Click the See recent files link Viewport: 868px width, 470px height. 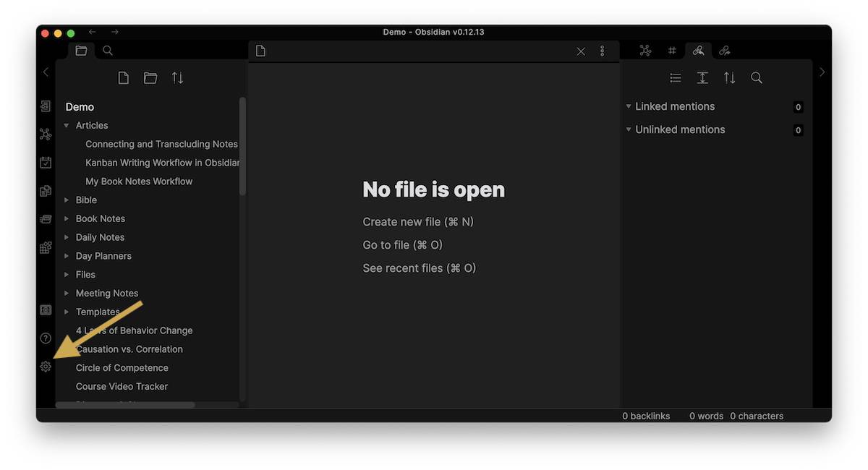420,268
